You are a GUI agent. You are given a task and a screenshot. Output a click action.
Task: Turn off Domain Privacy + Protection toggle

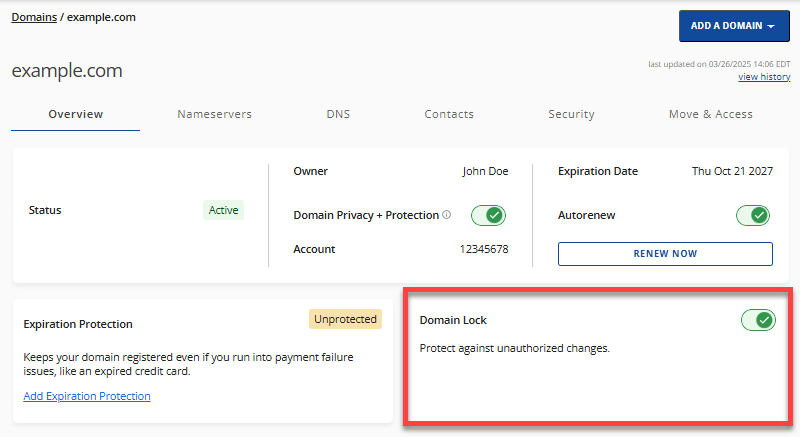[x=488, y=215]
